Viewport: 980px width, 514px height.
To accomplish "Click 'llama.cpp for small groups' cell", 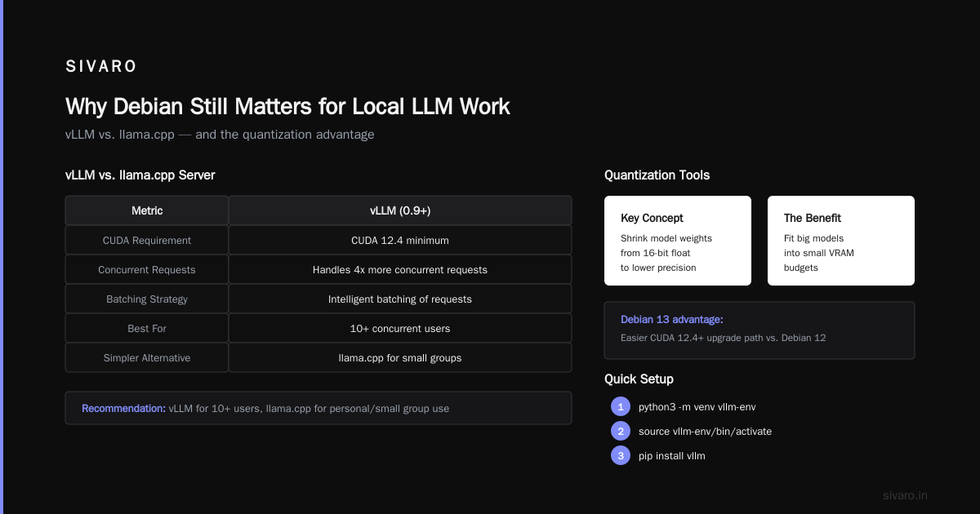I will (400, 358).
